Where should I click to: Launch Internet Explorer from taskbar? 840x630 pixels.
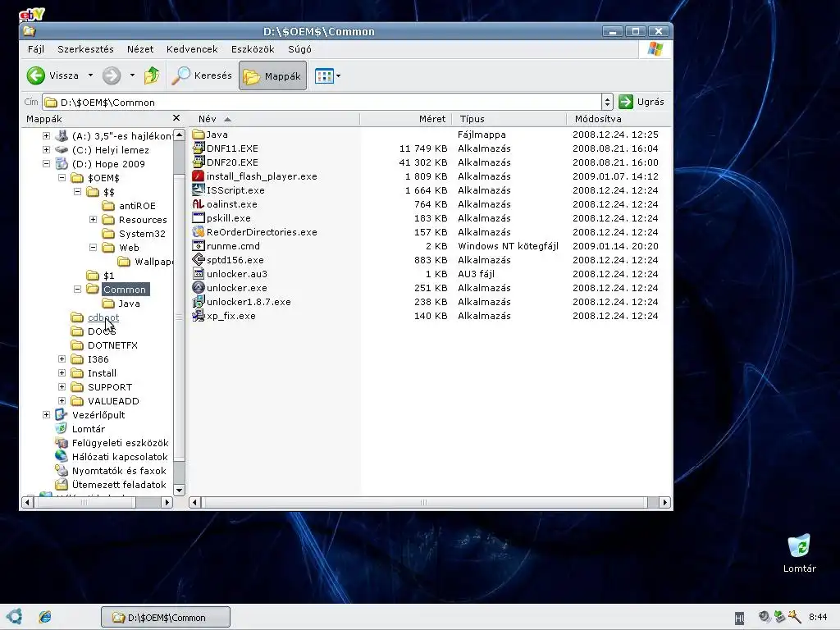[x=45, y=617]
